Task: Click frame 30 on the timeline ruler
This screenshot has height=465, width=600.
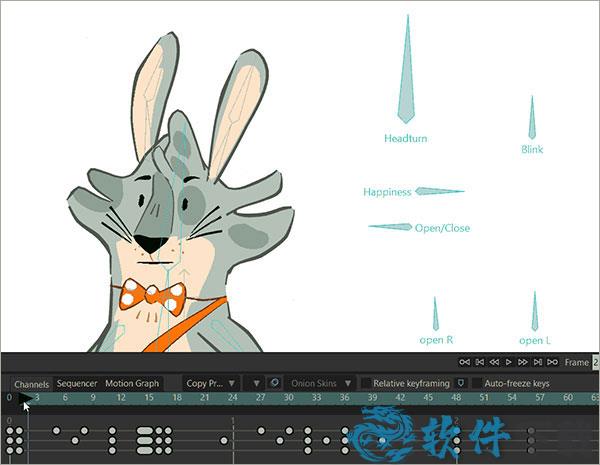Action: pos(288,398)
